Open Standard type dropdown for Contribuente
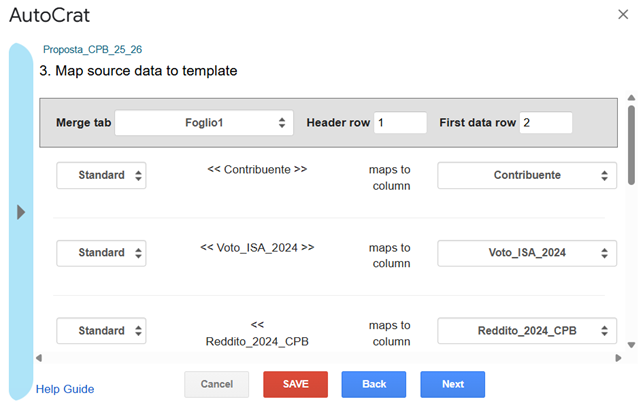The image size is (643, 410). click(101, 175)
